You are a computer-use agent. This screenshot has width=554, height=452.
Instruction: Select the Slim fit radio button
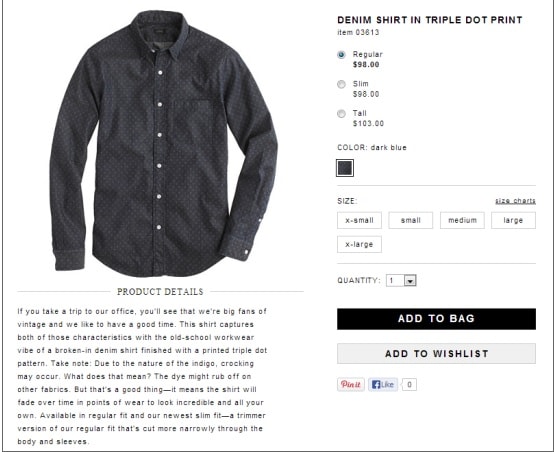click(341, 84)
